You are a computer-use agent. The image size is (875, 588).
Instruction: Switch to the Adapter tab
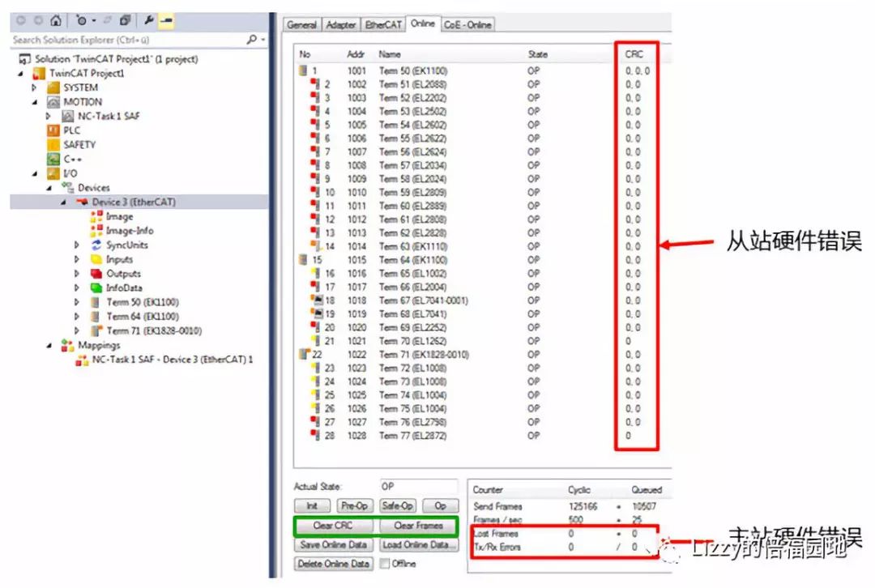click(x=340, y=24)
